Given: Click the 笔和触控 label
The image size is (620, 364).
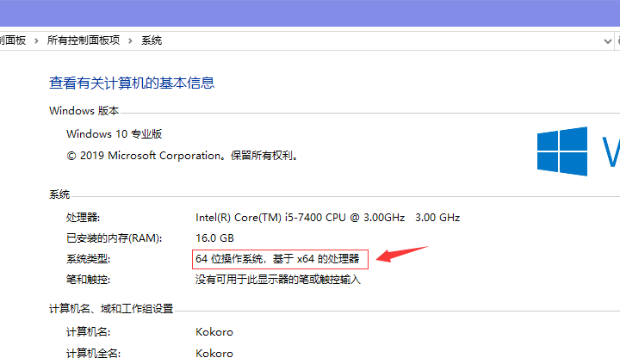Looking at the screenshot, I should coord(88,280).
